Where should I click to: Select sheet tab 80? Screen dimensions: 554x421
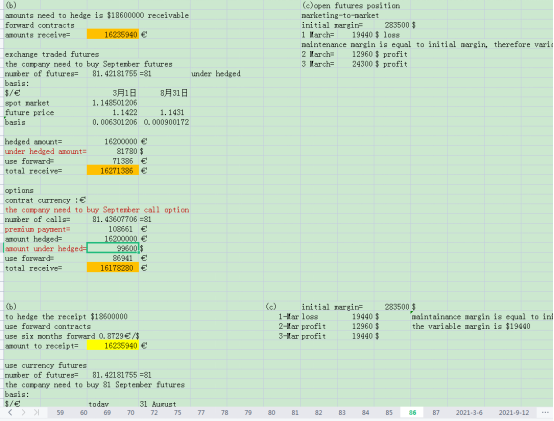(271, 413)
